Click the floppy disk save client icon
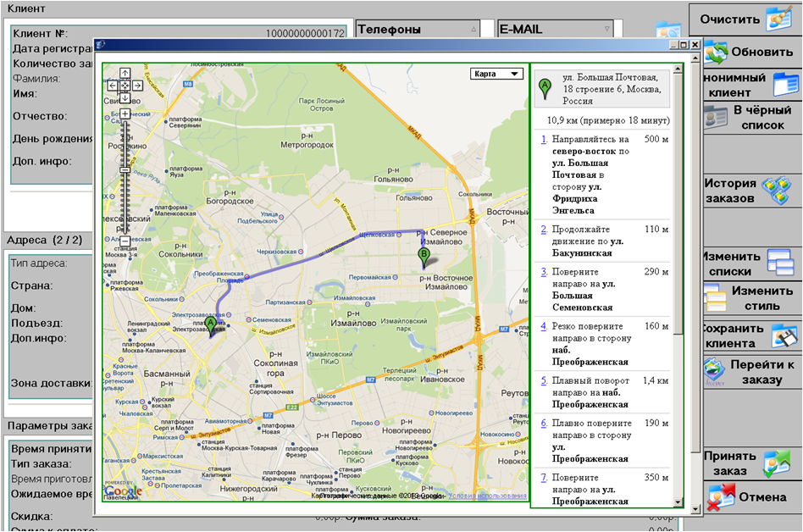Image resolution: width=803 pixels, height=532 pixels. (784, 336)
